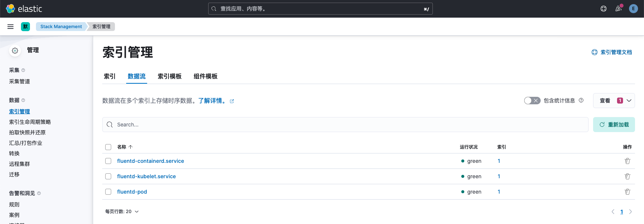644x224 pixels.
Task: Go to the next page arrow
Action: pyautogui.click(x=631, y=212)
